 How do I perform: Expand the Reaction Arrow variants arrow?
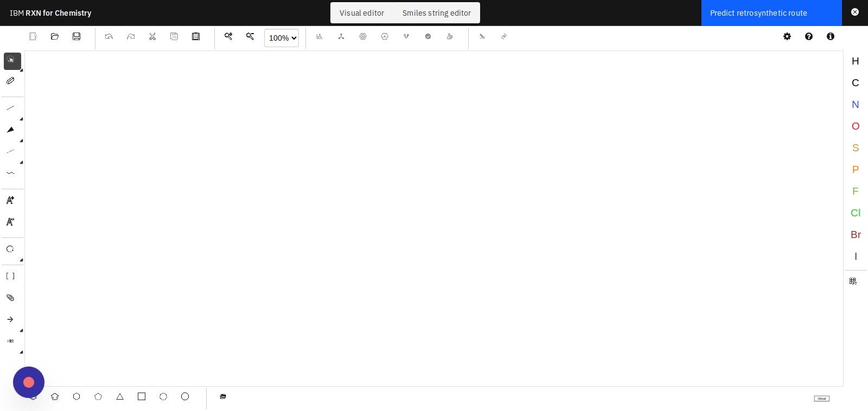(22, 331)
